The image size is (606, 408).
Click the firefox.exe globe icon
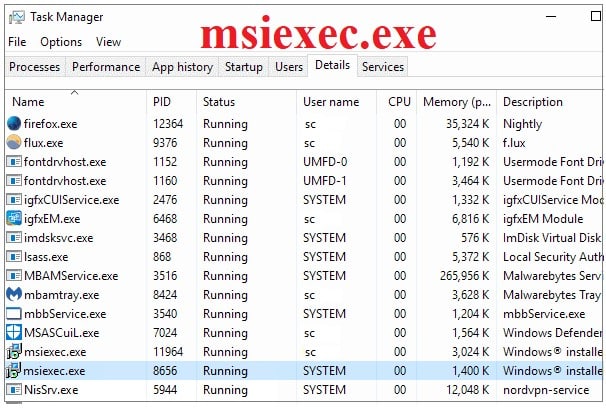point(14,124)
